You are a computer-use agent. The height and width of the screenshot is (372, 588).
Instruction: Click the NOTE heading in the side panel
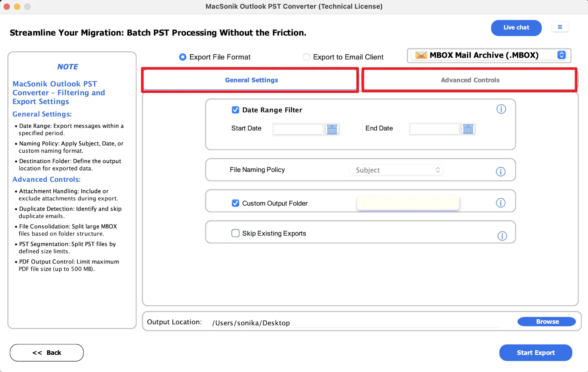point(68,67)
